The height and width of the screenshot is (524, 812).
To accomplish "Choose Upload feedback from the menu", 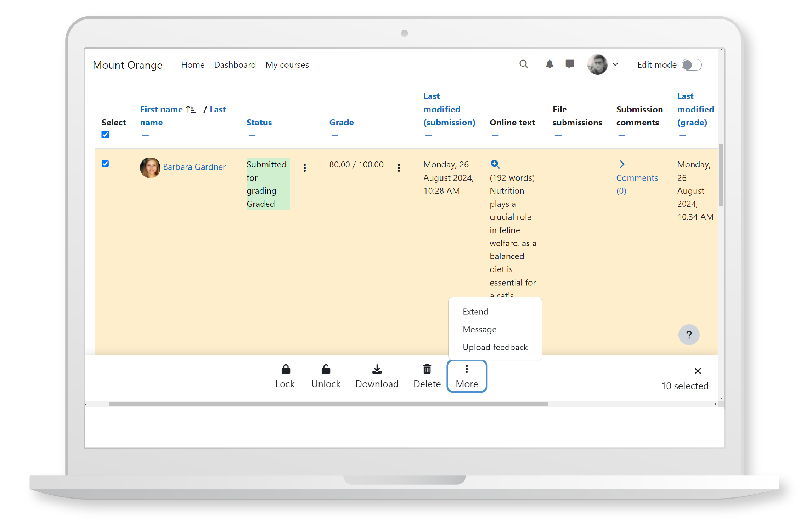I will point(495,347).
